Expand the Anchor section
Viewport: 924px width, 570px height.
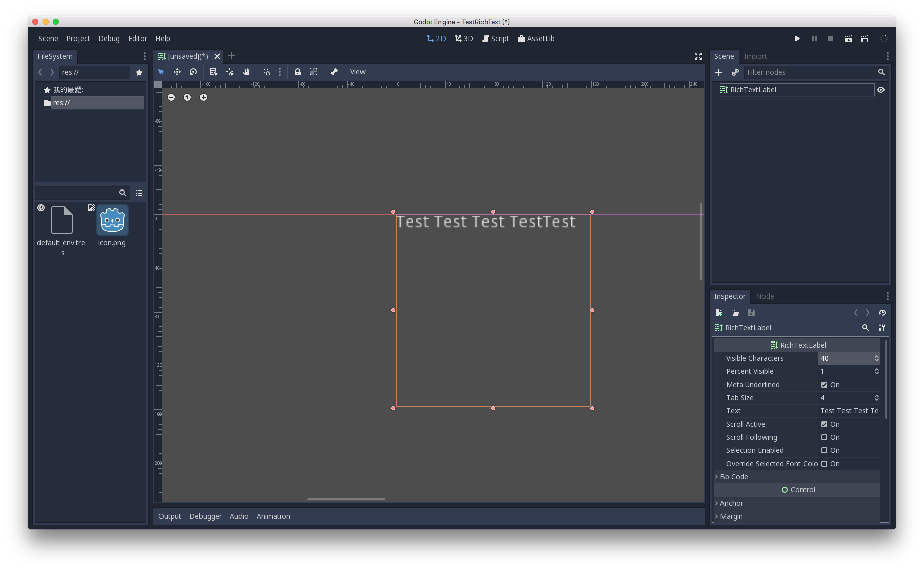point(731,503)
